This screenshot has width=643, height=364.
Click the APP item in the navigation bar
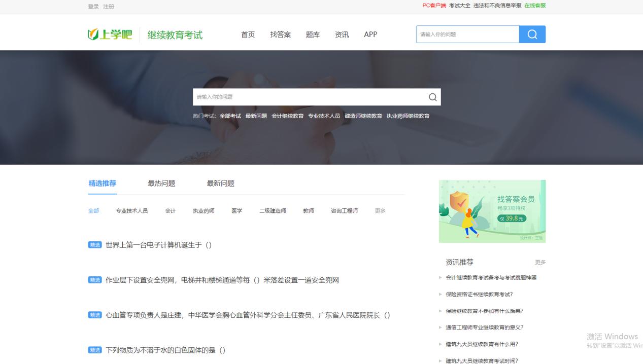point(370,34)
